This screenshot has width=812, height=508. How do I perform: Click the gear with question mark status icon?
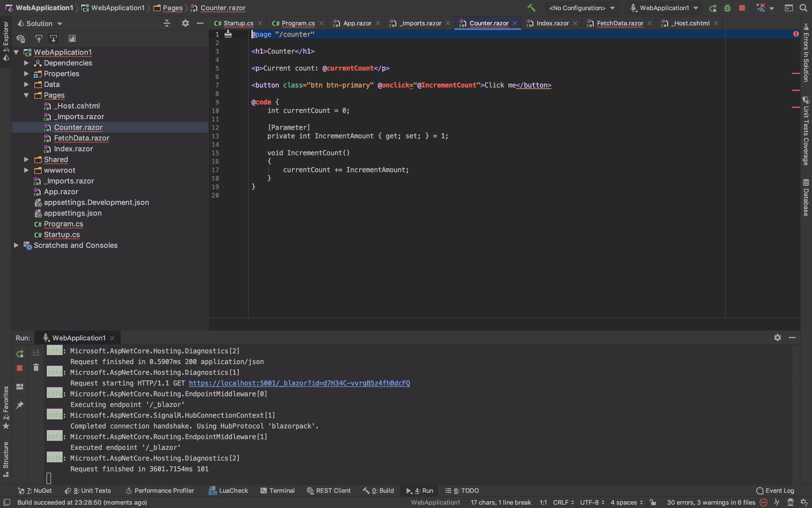804,502
